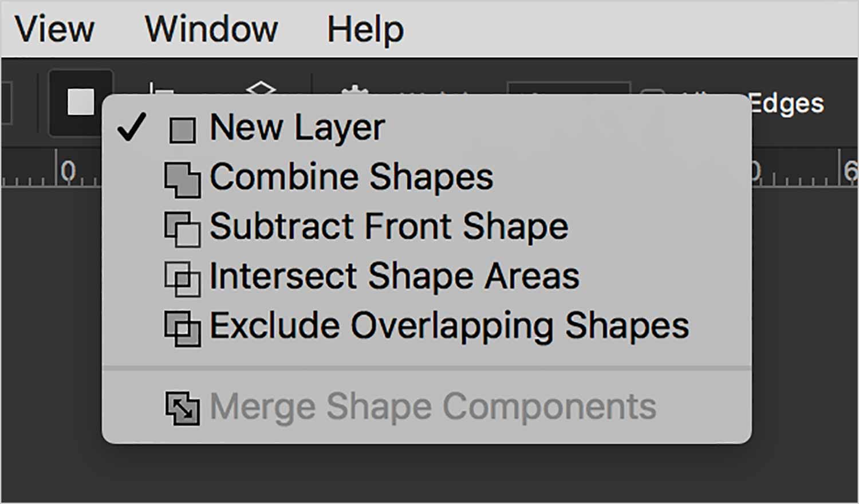The width and height of the screenshot is (859, 504).
Task: Choose Exclude Overlapping Shapes text entry
Action: (450, 326)
